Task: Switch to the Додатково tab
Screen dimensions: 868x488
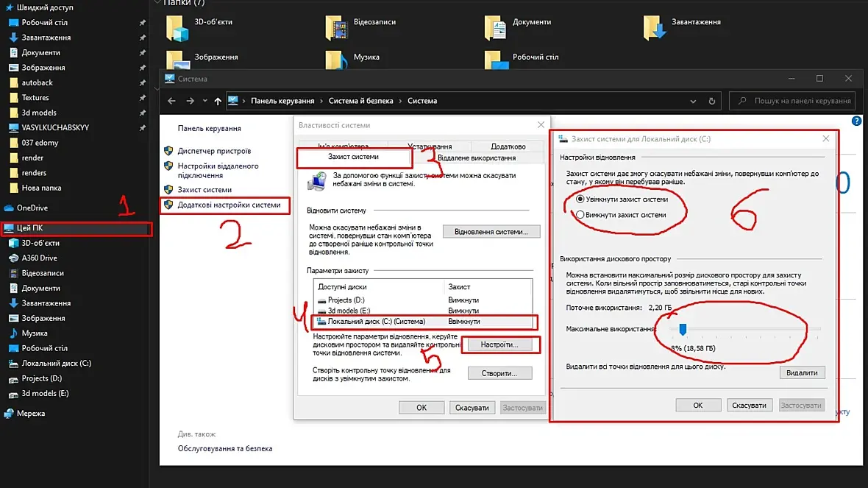Action: 508,146
